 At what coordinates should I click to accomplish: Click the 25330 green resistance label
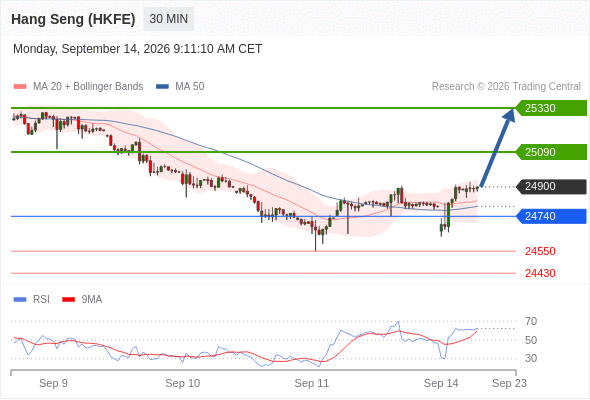551,108
